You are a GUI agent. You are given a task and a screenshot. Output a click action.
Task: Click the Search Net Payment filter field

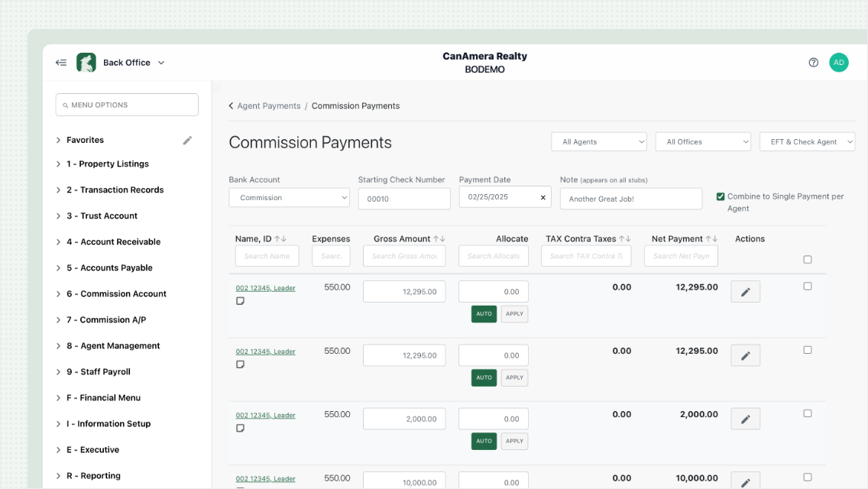[681, 256]
